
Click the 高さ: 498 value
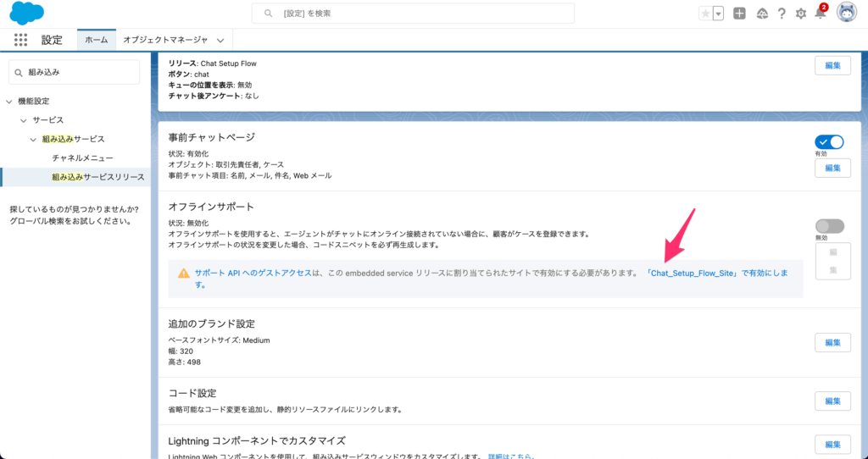[184, 362]
